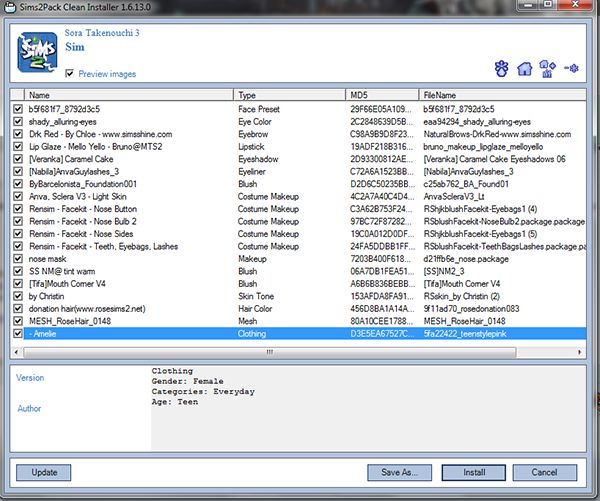This screenshot has height=501, width=600.
Task: Uncheck the - Amelie clothing checkbox
Action: click(x=18, y=333)
